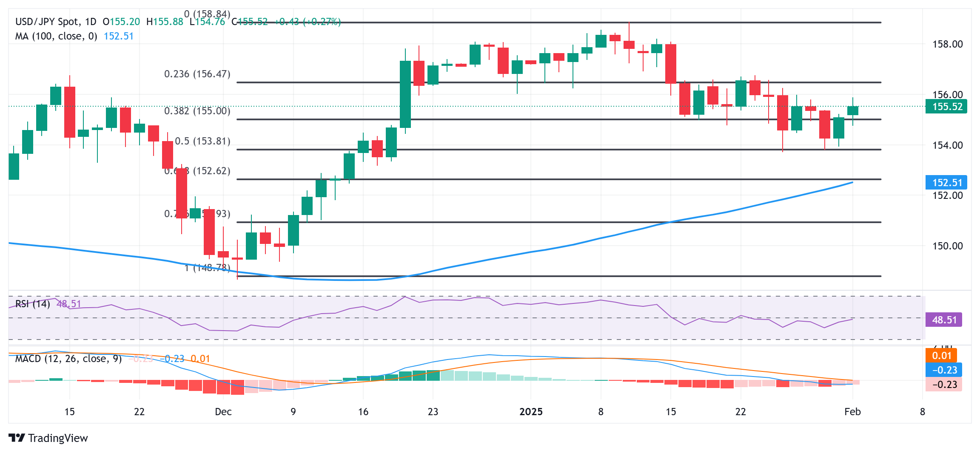The height and width of the screenshot is (453, 980).
Task: Open the RSI (14) indicator label
Action: pos(33,303)
